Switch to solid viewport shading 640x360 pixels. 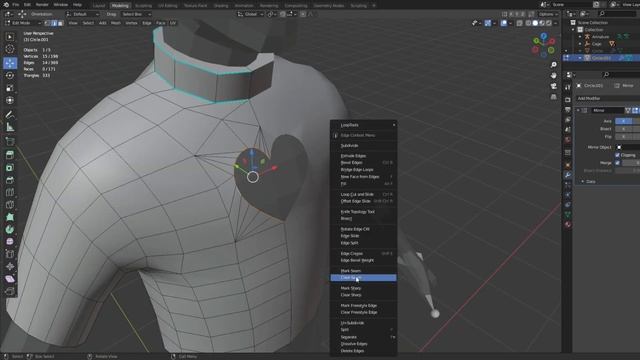535,23
